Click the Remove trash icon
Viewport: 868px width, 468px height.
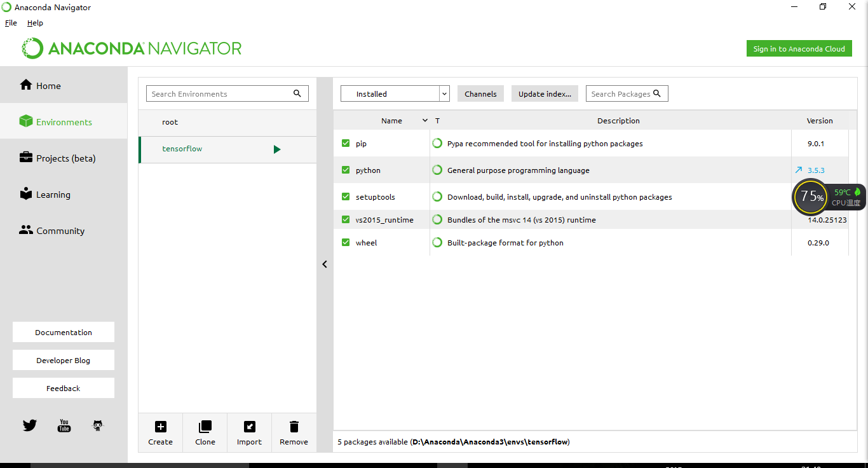point(294,427)
